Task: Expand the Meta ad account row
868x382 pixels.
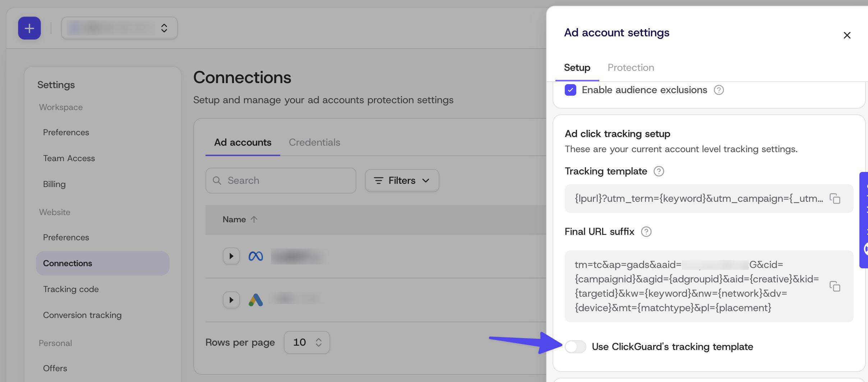Action: (x=231, y=256)
